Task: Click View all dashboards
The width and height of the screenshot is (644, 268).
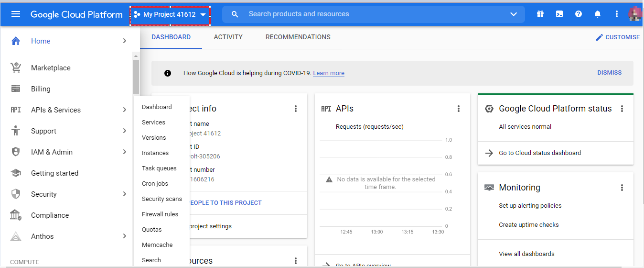Action: (526, 254)
